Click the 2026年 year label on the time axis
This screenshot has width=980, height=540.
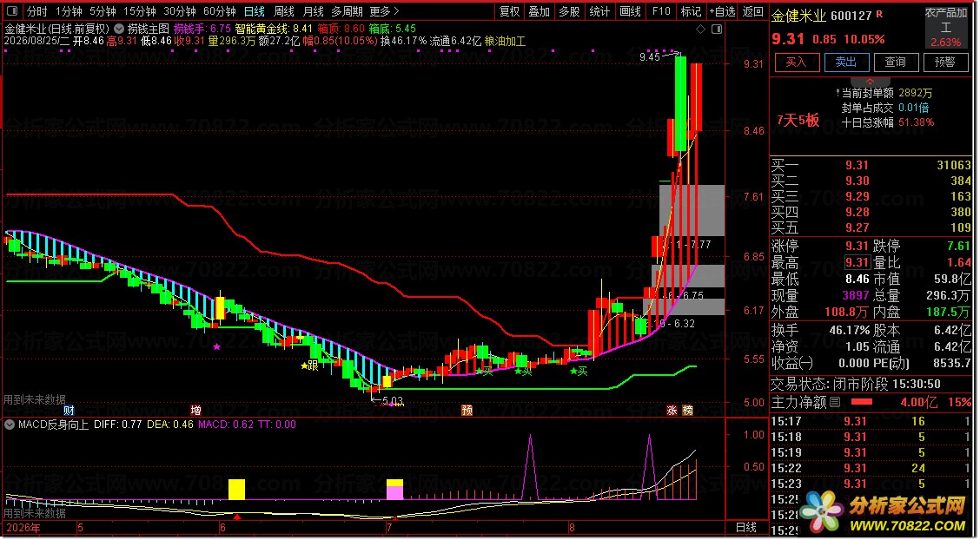pyautogui.click(x=23, y=528)
